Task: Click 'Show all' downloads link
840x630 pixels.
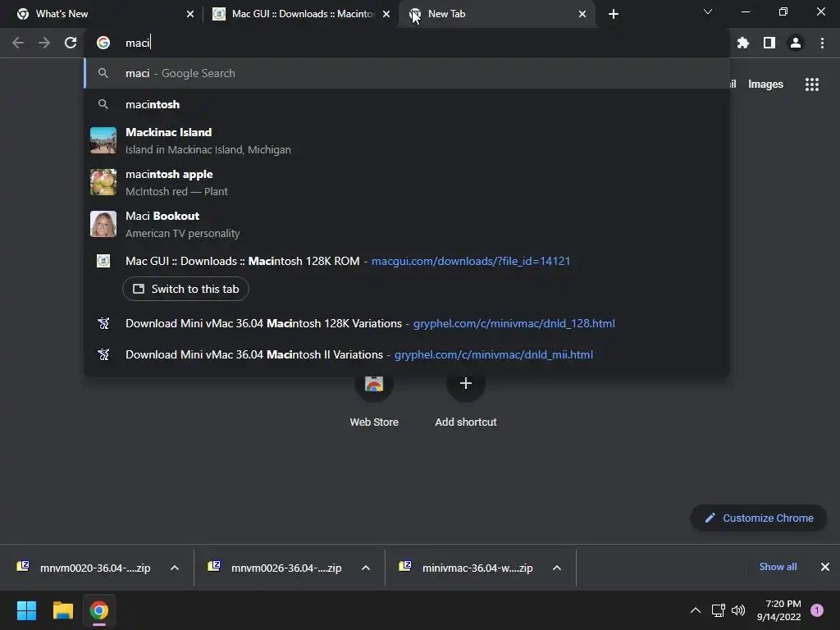Action: (778, 567)
